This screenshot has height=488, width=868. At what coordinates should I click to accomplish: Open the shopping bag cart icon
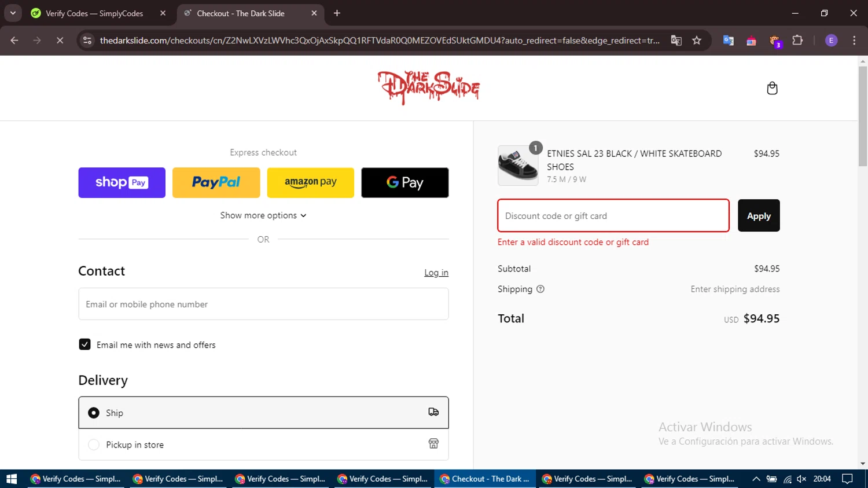coord(772,88)
